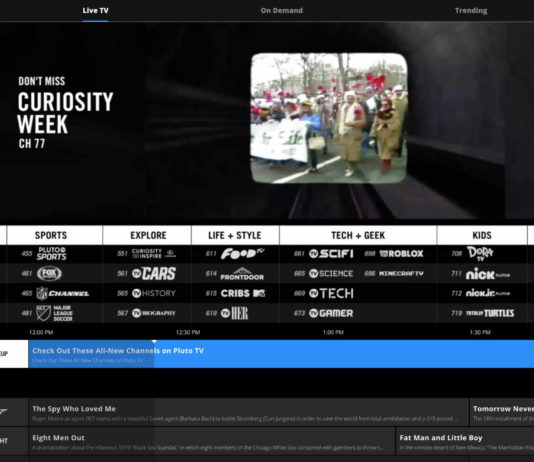This screenshot has height=462, width=534.
Task: Select the Major League Soccer logo
Action: click(54, 313)
